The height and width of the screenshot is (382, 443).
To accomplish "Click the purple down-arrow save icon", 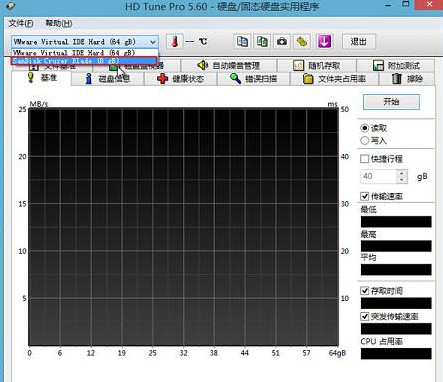I will tap(324, 42).
